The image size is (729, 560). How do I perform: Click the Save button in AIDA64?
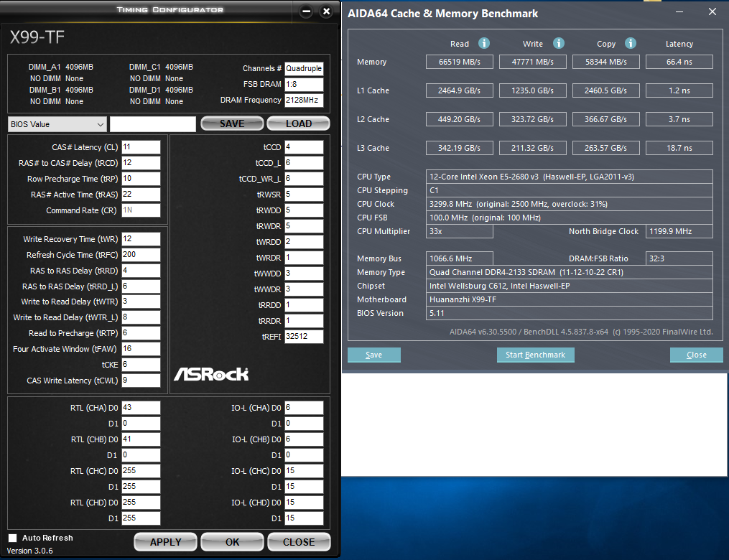point(373,355)
